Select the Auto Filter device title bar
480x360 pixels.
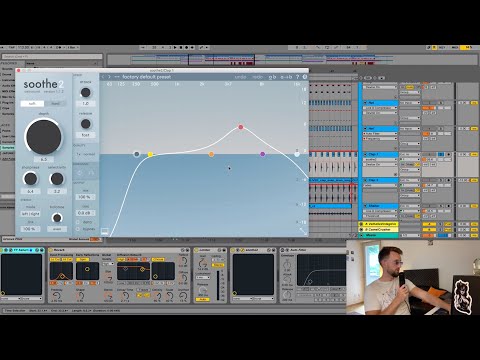click(313, 250)
